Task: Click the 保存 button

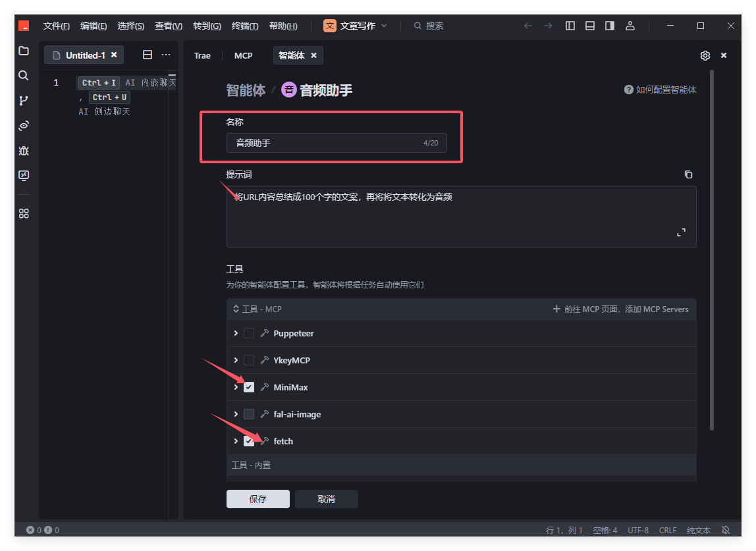Action: coord(257,499)
